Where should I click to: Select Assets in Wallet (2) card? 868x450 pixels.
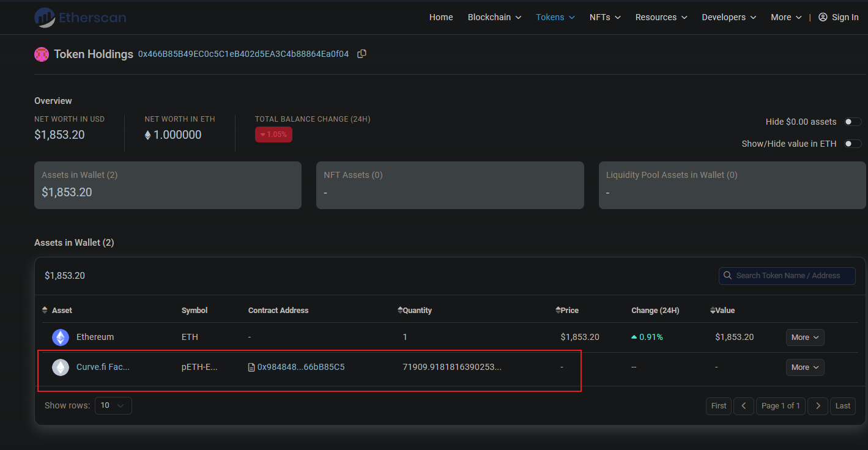pos(168,185)
